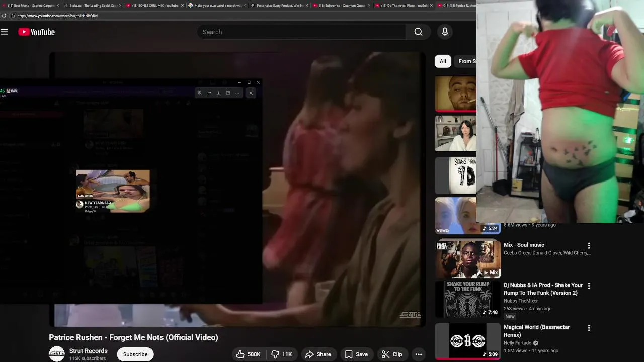Open the YouTube hamburger guide menu
The image size is (644, 362).
5,32
